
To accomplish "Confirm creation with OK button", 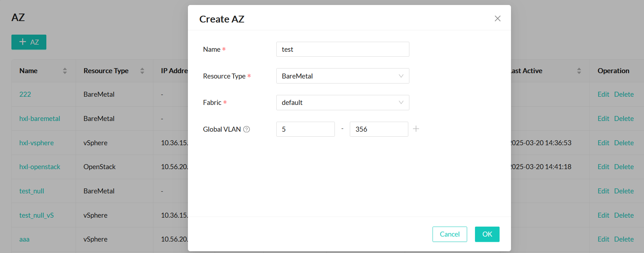I will pos(487,234).
